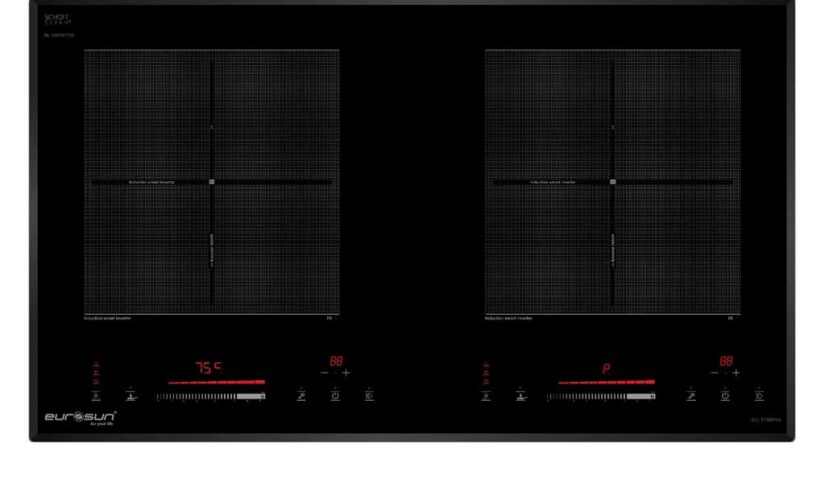
Task: Tap the power icon on the 75°C panel
Action: 335,396
